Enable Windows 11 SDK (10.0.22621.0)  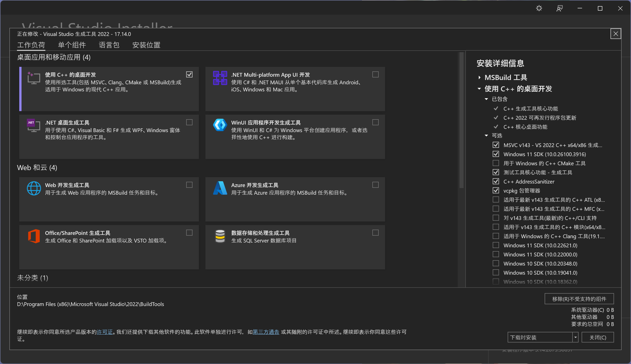point(496,245)
